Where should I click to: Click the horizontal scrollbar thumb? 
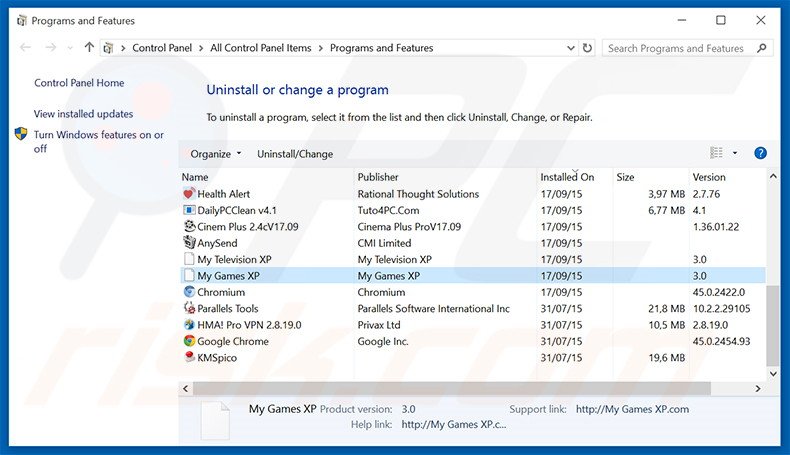click(x=451, y=388)
